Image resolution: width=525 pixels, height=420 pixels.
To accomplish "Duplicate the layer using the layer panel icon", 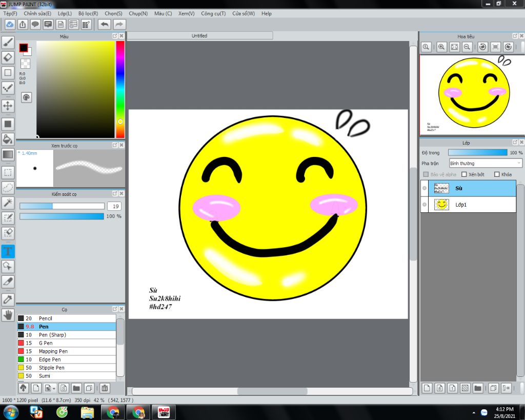I will pyautogui.click(x=493, y=388).
